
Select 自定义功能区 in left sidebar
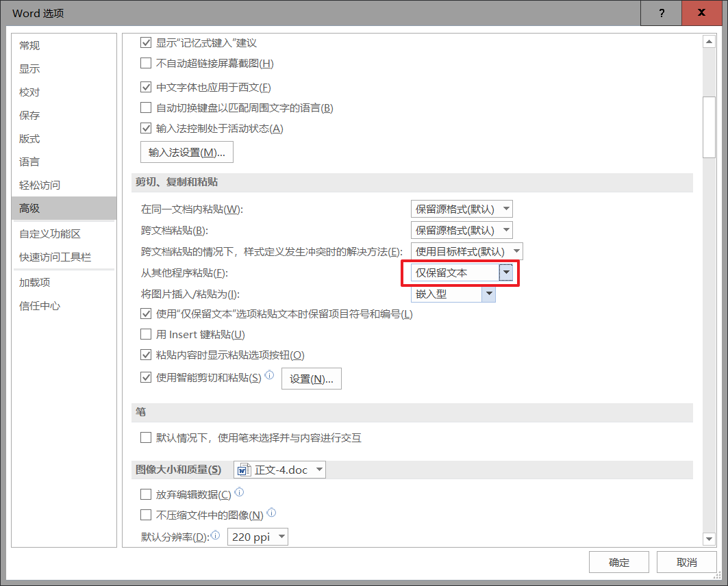point(50,234)
